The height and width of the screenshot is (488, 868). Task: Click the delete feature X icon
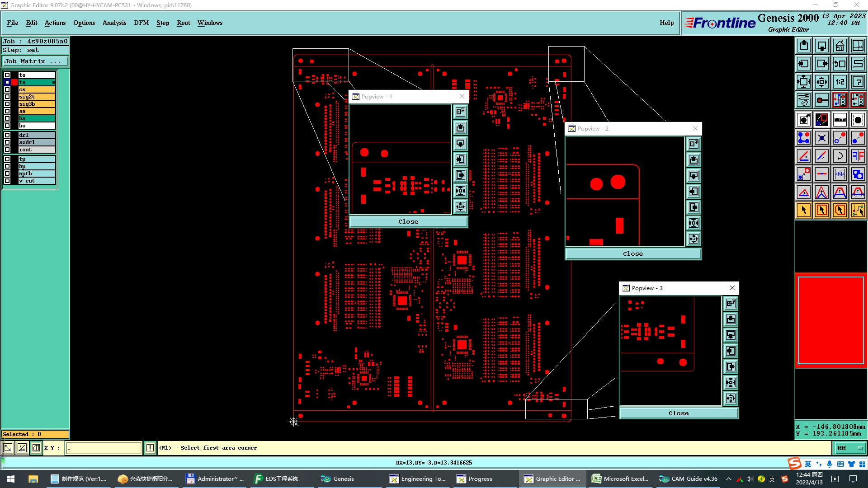[x=821, y=138]
